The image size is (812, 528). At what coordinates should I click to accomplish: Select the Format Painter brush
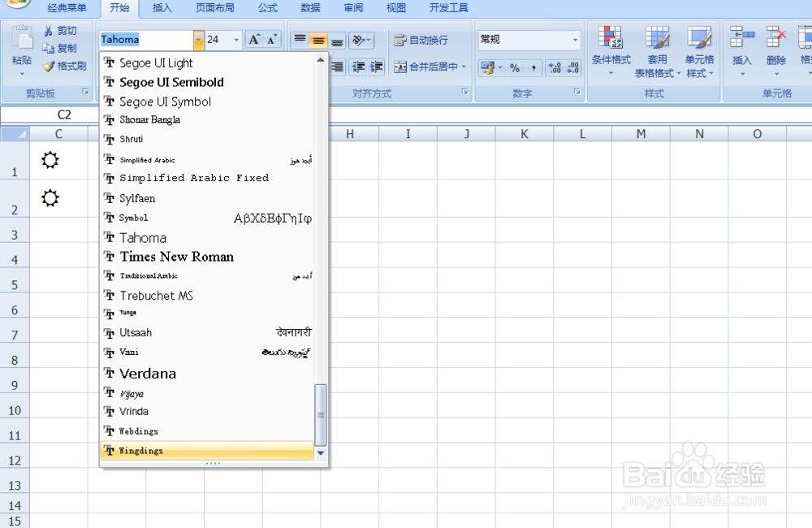49,67
